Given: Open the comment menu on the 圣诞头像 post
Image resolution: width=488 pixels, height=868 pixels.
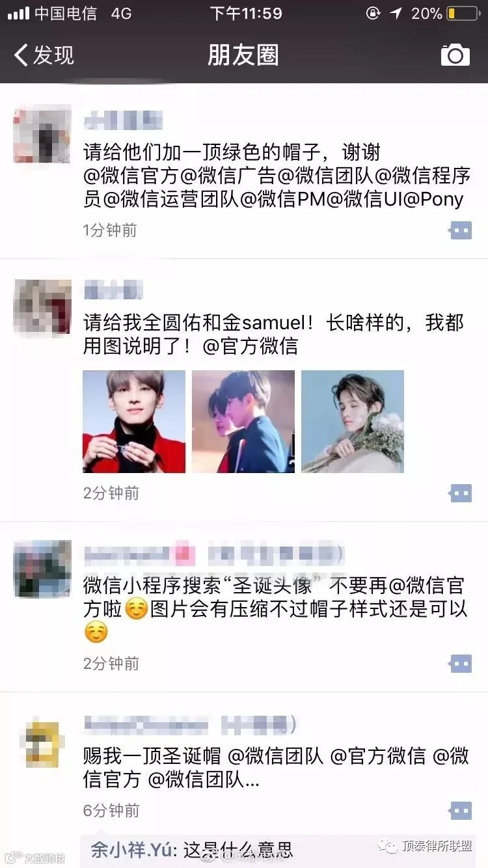Looking at the screenshot, I should 460,664.
